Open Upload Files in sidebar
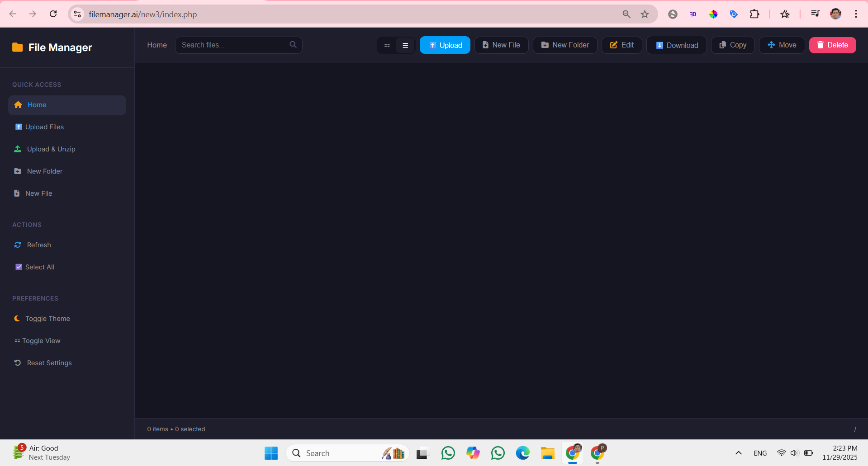This screenshot has height=466, width=868. coord(44,127)
